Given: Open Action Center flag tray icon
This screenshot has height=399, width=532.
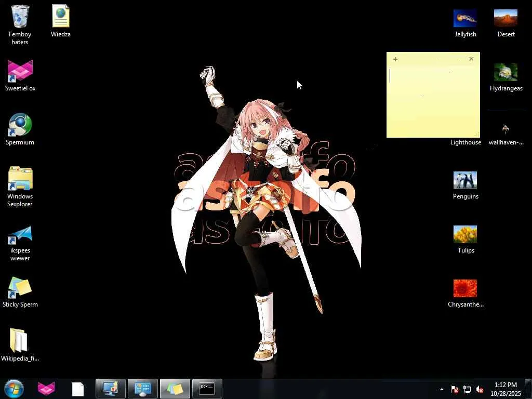Looking at the screenshot, I should coord(455,389).
